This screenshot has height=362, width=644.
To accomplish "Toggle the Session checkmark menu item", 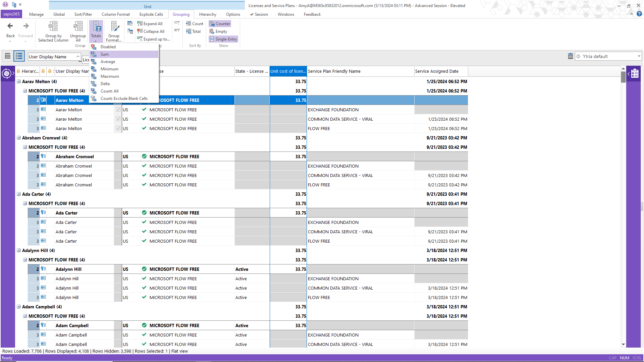I will (259, 14).
